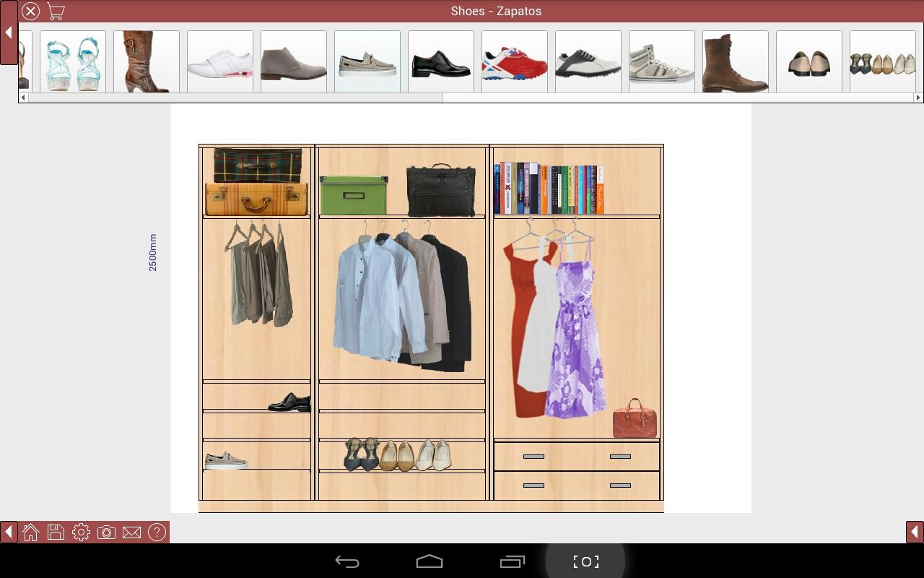Send the design via the envelope icon
Screen dimensions: 924x578
(131, 532)
